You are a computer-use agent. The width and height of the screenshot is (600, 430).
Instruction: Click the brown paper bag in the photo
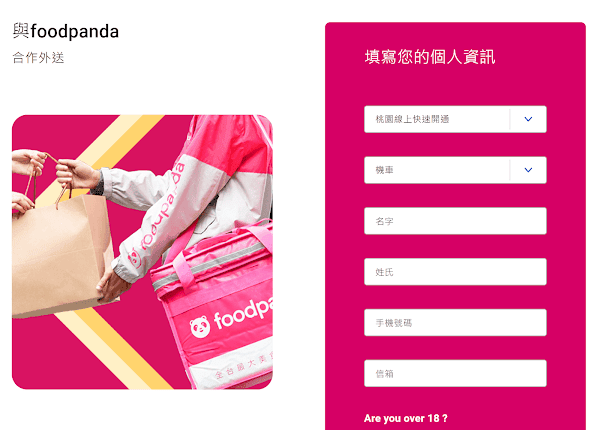61,254
